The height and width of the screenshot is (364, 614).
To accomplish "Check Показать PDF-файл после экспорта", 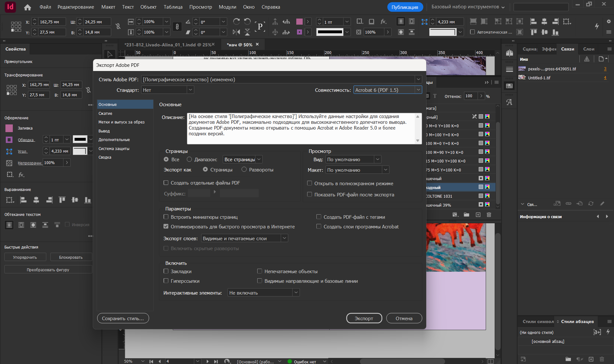I will 310,194.
